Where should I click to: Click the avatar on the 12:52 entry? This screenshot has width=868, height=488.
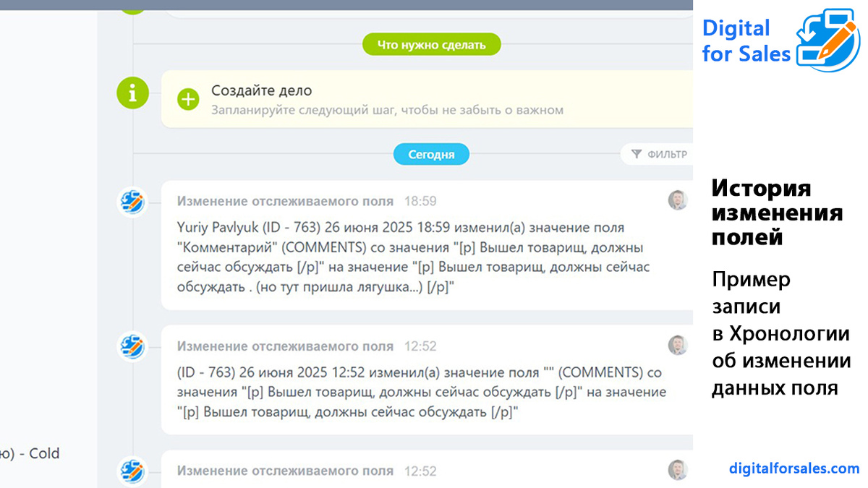[678, 346]
